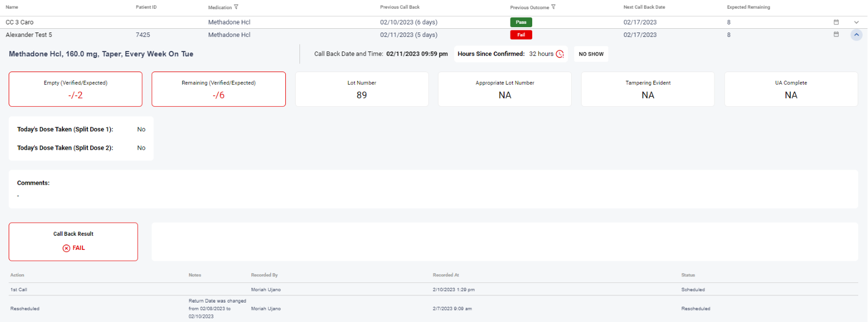Screen dimensions: 868x322
Task: Click the UA Complete card
Action: tap(791, 89)
